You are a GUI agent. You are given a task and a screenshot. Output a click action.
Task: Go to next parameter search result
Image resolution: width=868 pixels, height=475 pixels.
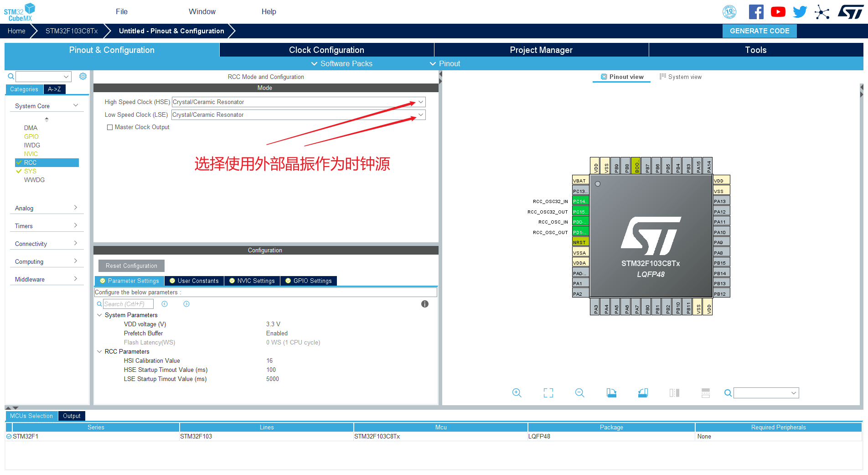click(x=186, y=304)
